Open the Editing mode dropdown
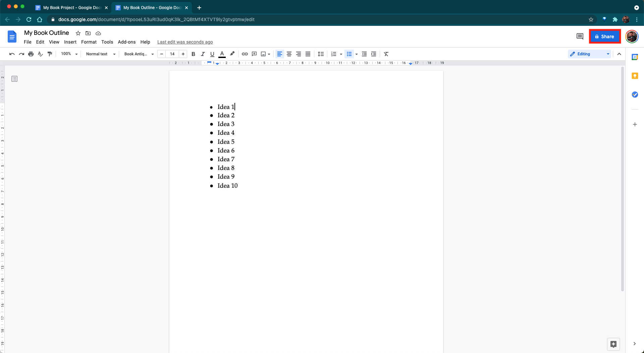 pos(589,54)
